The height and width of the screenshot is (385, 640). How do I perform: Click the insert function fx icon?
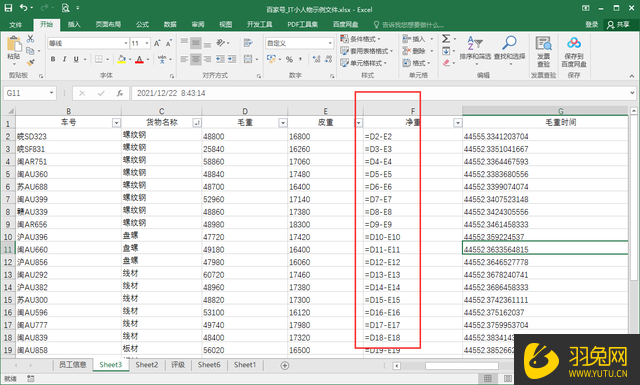120,93
